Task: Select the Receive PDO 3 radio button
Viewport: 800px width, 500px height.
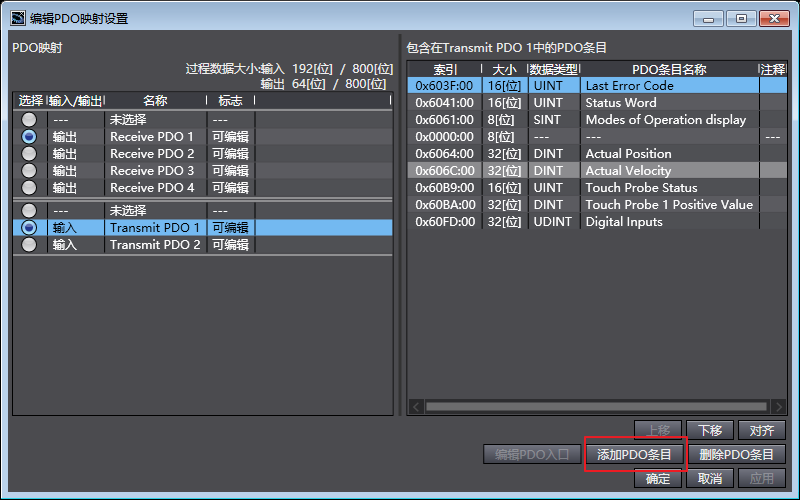Action: tap(29, 170)
